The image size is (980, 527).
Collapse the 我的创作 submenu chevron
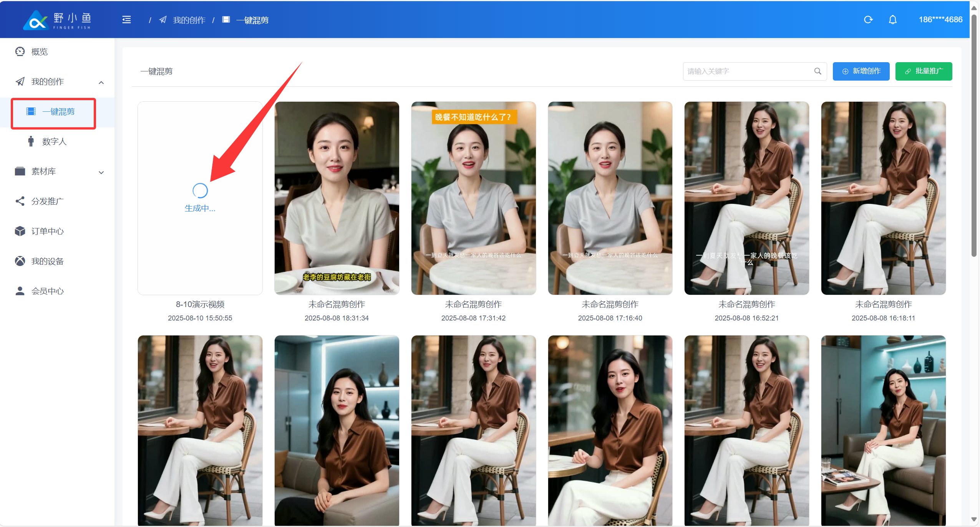(101, 83)
